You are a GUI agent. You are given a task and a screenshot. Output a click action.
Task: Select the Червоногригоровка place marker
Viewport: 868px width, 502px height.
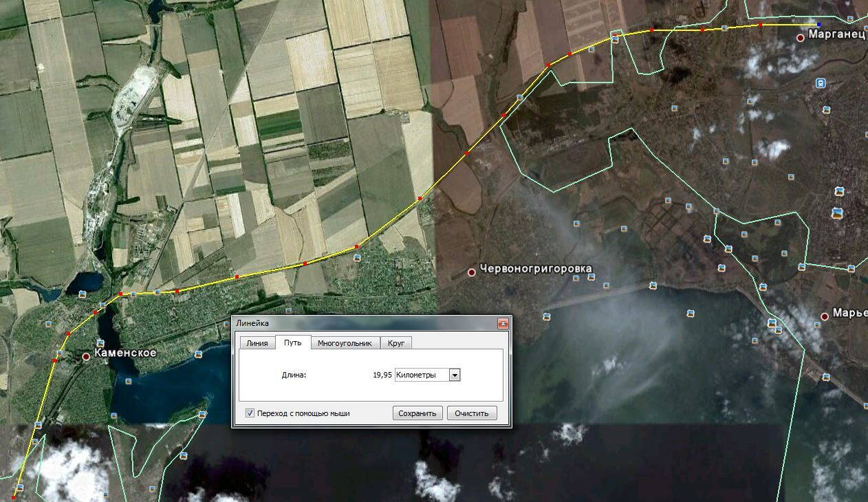tap(472, 272)
